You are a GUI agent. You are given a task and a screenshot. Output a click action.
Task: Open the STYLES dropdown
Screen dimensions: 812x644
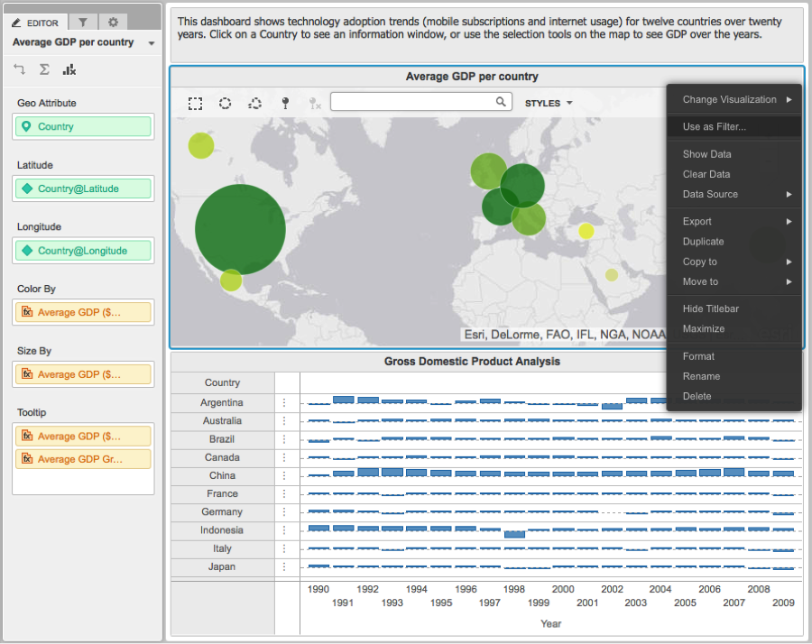[548, 103]
